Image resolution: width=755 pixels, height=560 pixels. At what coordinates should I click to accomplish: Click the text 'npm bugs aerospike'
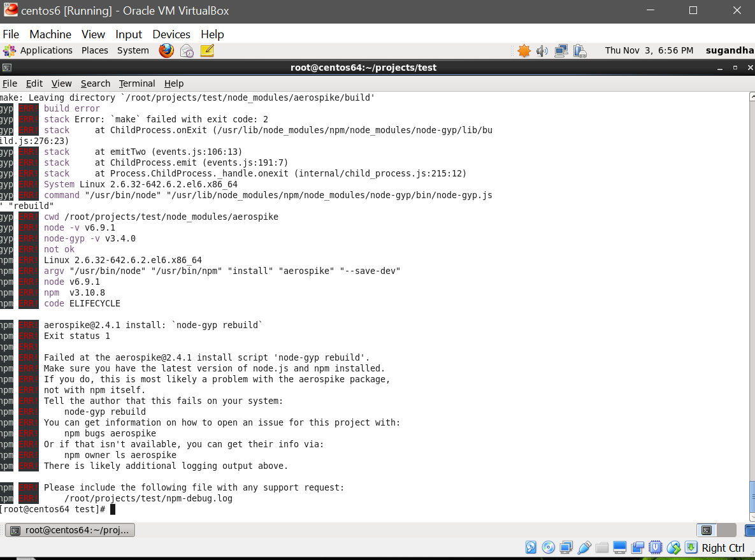pos(110,433)
